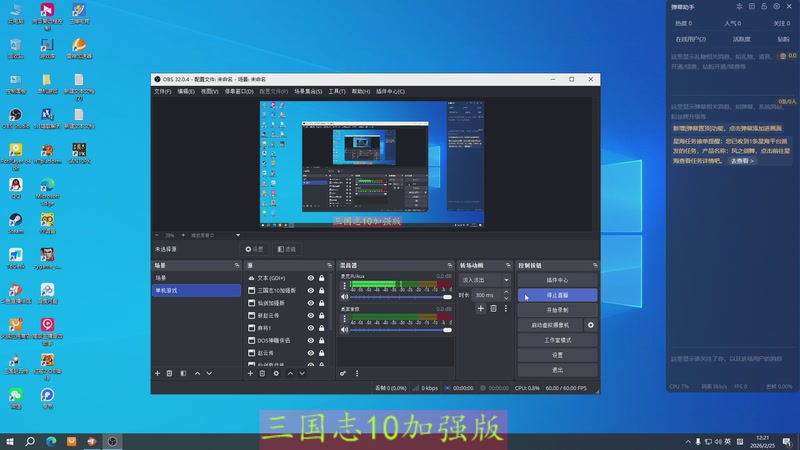The image size is (800, 450).
Task: Open virtual camera settings gear icon
Action: point(591,325)
